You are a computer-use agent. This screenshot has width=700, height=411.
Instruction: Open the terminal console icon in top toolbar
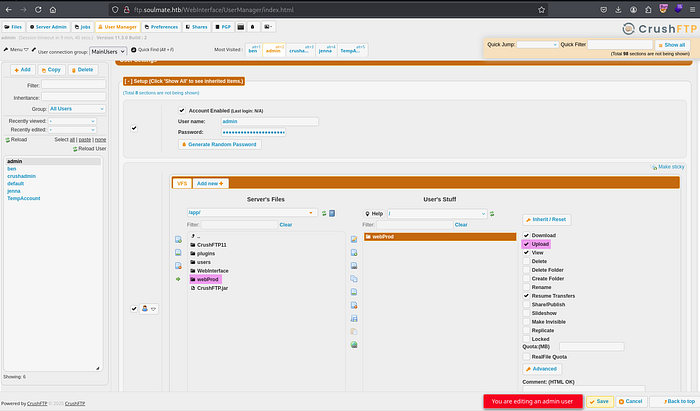pyautogui.click(x=241, y=27)
